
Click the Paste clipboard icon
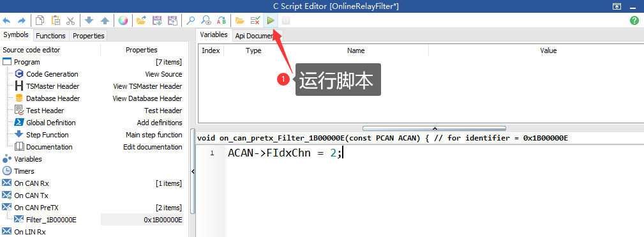point(56,20)
